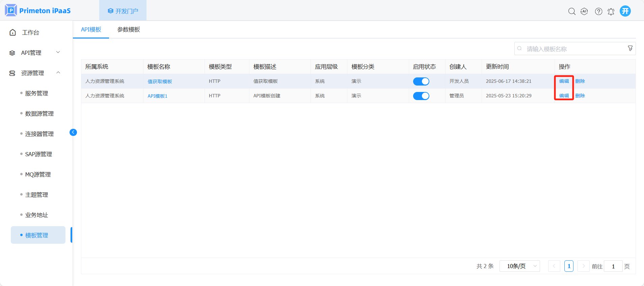Click the user avatar icon
The image size is (644, 286).
tap(625, 11)
